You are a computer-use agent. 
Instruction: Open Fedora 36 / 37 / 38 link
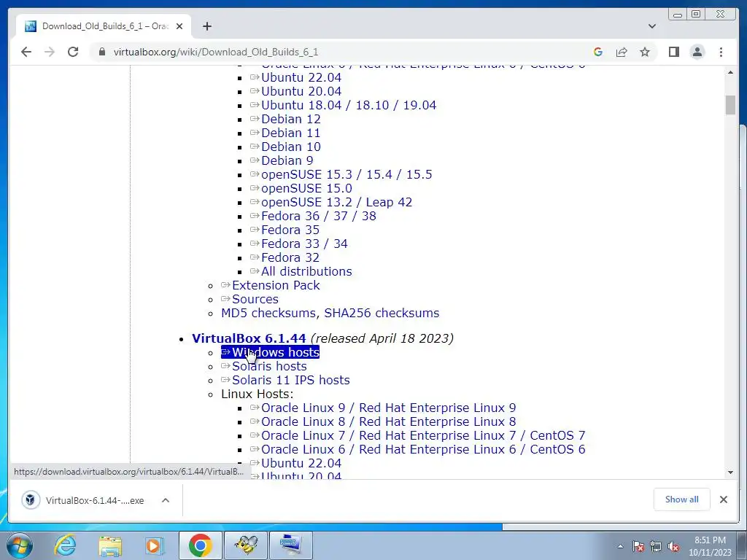pyautogui.click(x=318, y=216)
